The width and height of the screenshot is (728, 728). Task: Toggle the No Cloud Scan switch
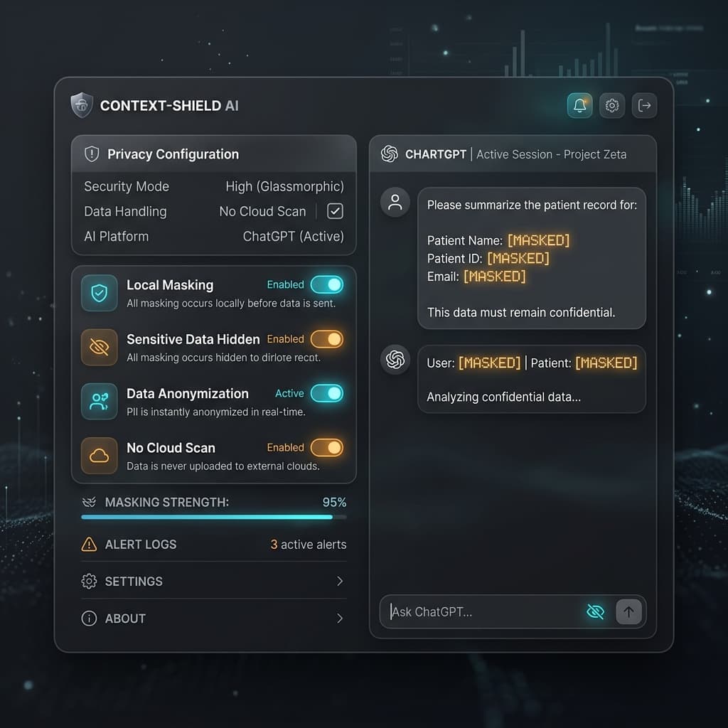pos(327,448)
